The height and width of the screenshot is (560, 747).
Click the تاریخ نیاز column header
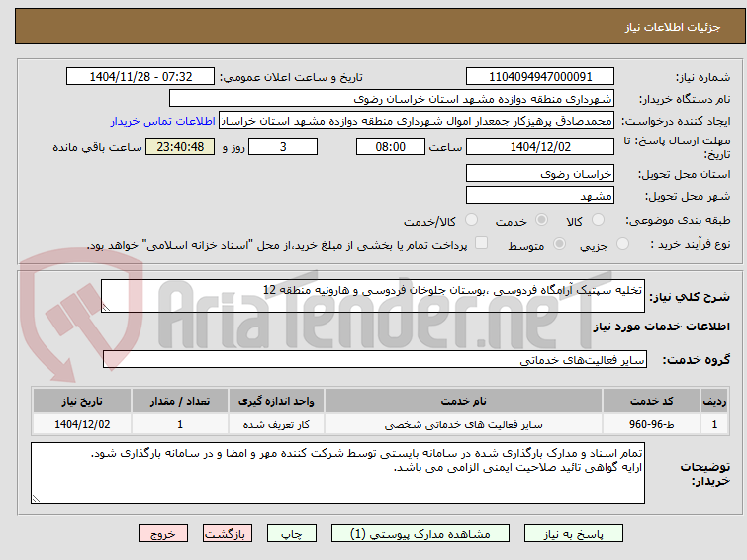click(82, 401)
